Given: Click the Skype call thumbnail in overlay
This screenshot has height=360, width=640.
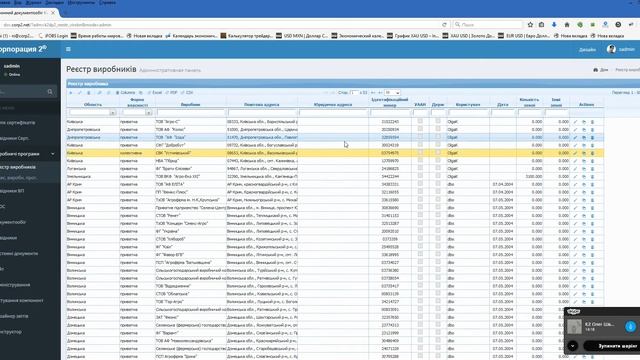Looking at the screenshot, I should 574,327.
